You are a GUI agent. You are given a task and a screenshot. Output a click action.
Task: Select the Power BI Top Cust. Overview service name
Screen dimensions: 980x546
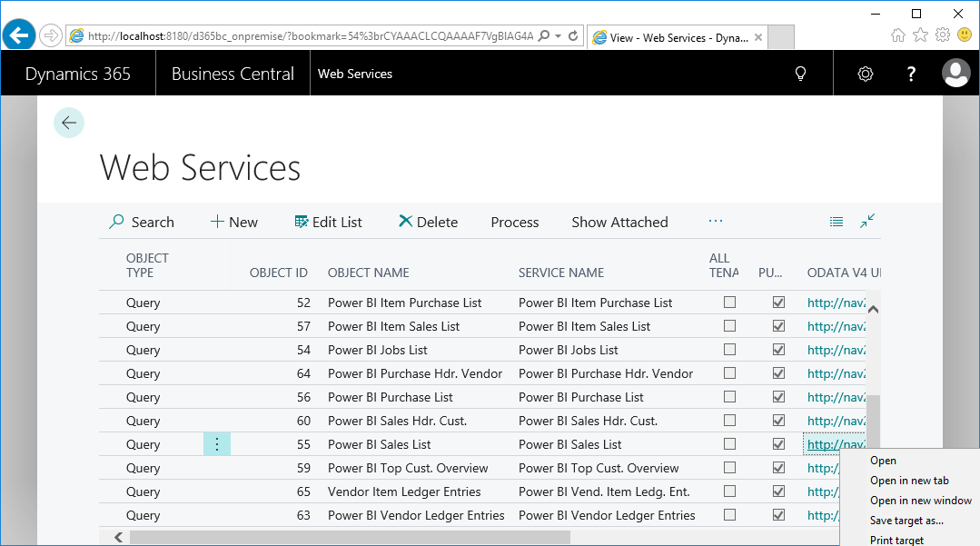[x=599, y=468]
